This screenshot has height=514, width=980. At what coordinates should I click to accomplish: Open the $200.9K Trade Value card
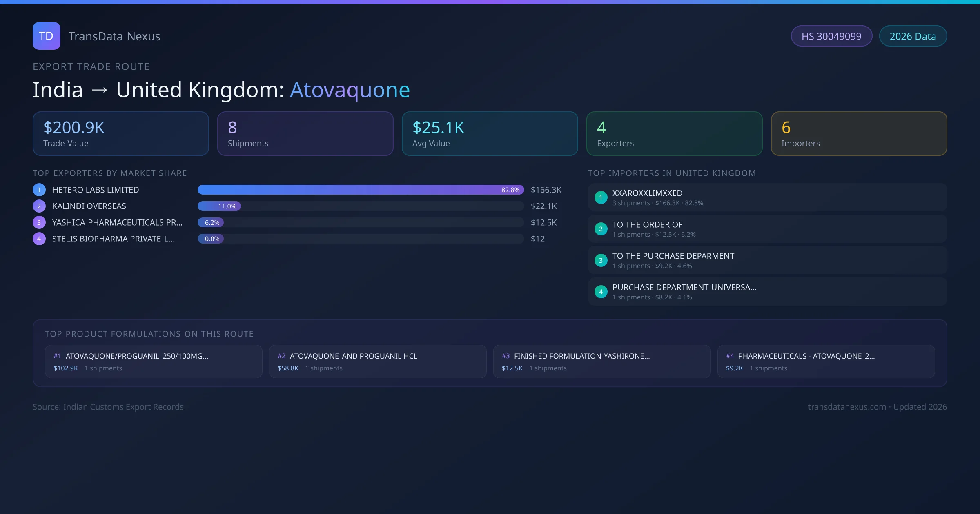pos(120,134)
